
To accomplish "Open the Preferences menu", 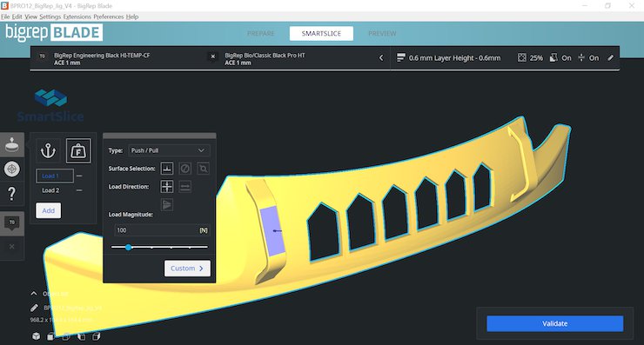I will [109, 17].
